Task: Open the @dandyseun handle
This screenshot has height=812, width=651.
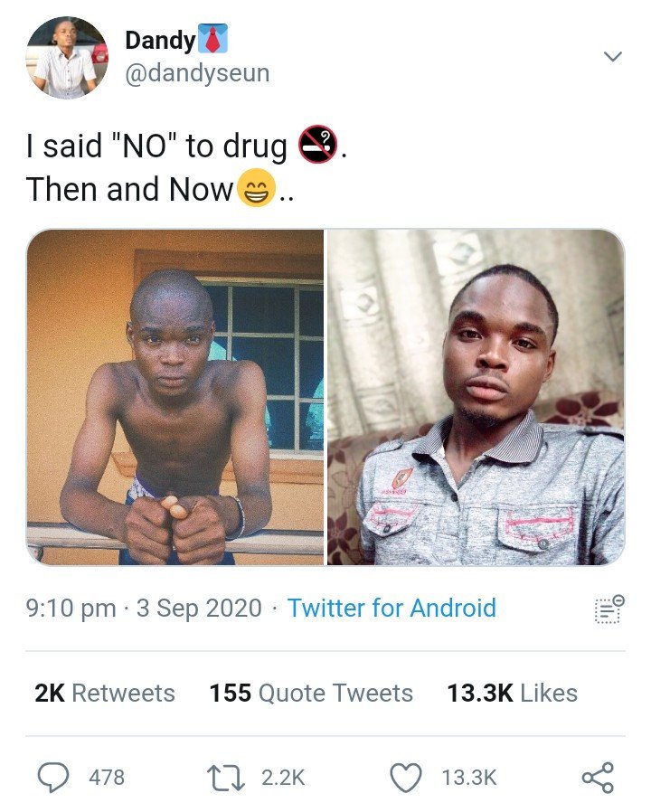Action: 197,73
